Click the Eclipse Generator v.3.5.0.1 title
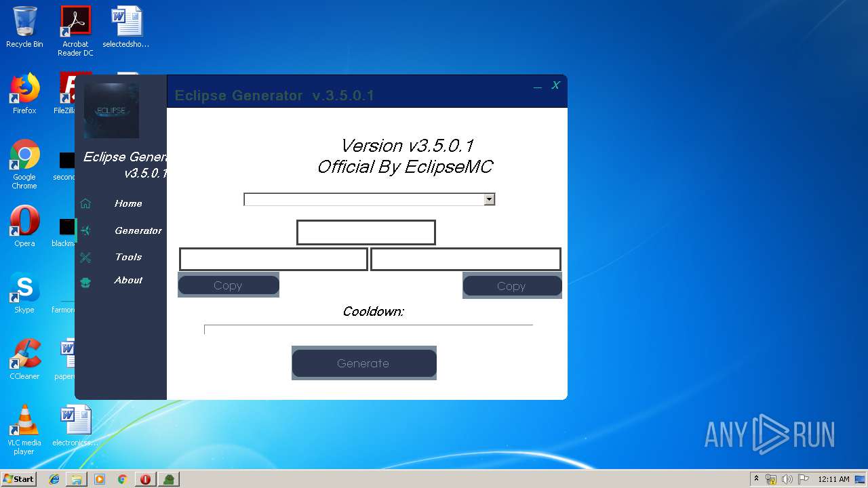The width and height of the screenshot is (868, 488). click(x=275, y=96)
